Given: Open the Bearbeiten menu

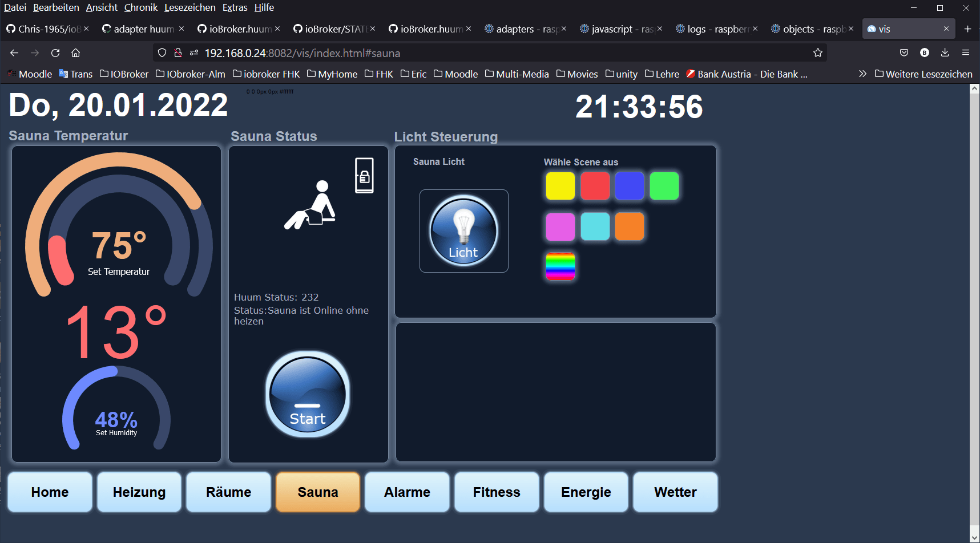Looking at the screenshot, I should coord(56,7).
